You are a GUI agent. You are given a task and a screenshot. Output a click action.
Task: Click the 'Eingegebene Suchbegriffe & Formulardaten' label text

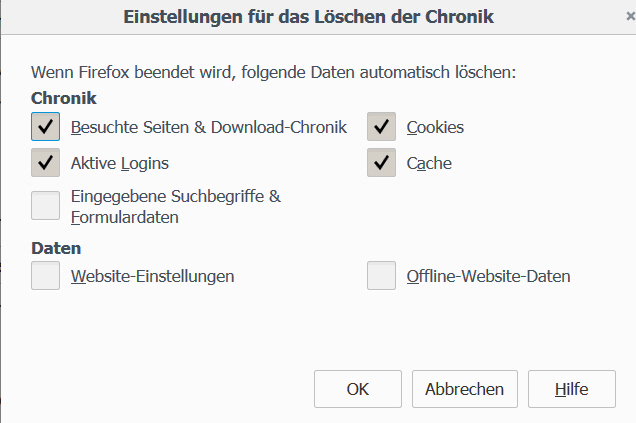pos(176,205)
